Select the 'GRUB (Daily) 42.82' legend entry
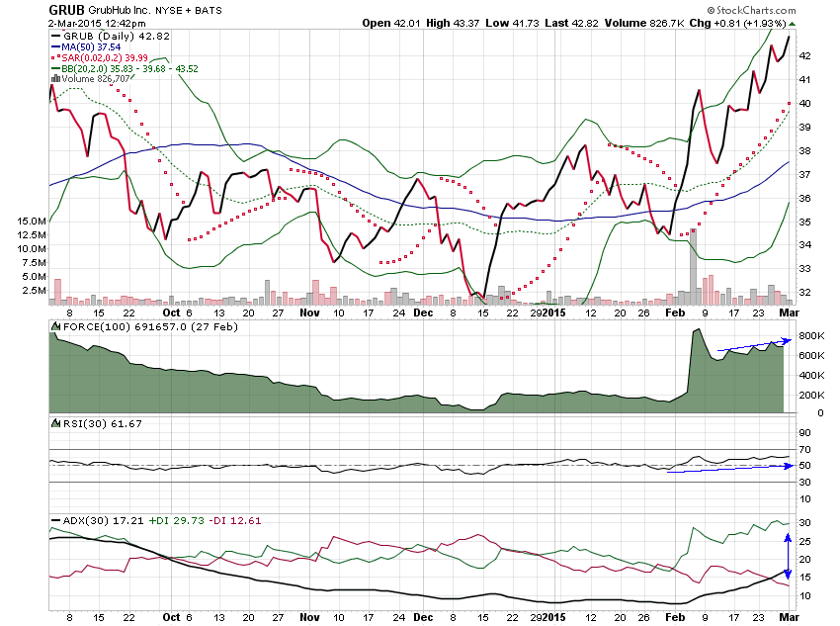Screen dimensions: 840x626 tap(117, 37)
